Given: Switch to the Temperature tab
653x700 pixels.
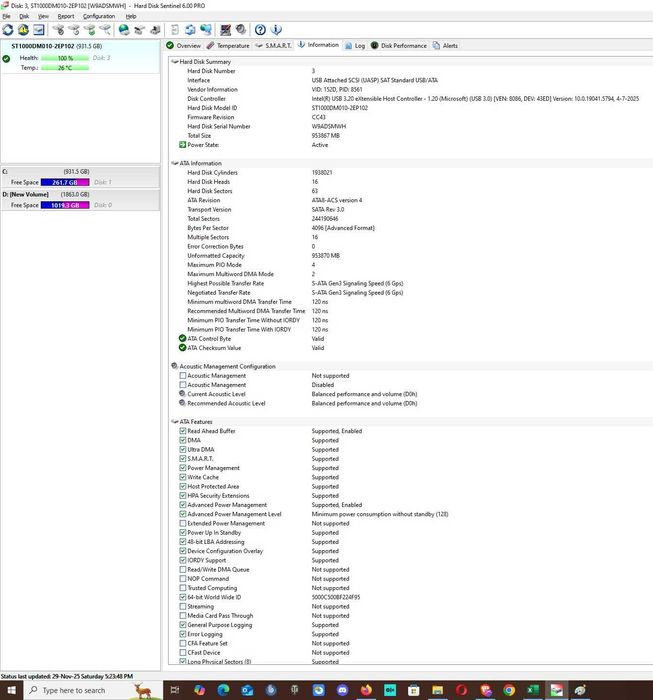Looking at the screenshot, I should 228,46.
